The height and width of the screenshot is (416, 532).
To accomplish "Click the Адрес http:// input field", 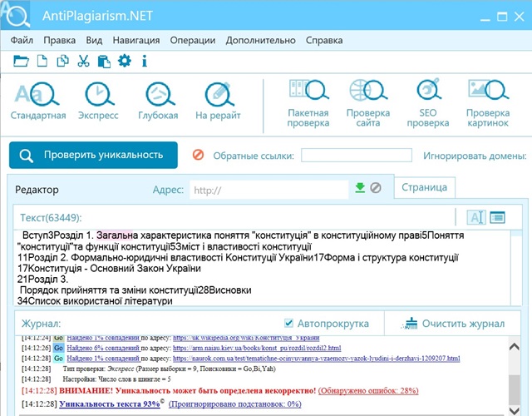I will pos(269,190).
